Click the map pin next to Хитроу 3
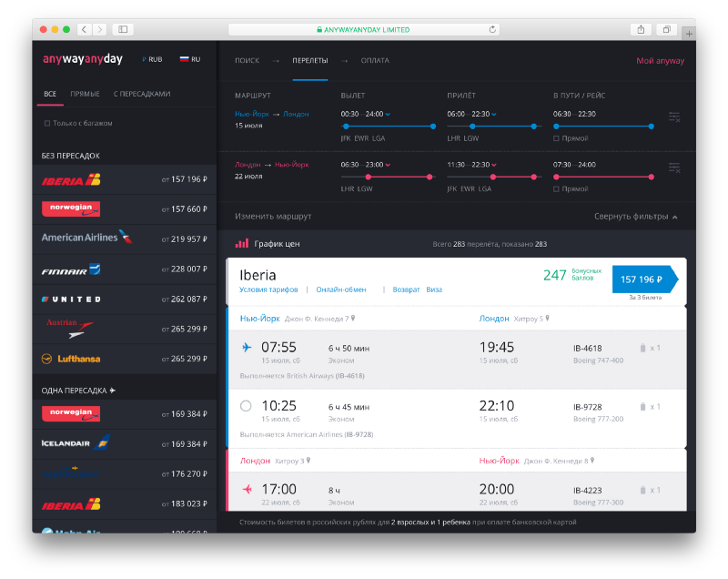 point(308,461)
